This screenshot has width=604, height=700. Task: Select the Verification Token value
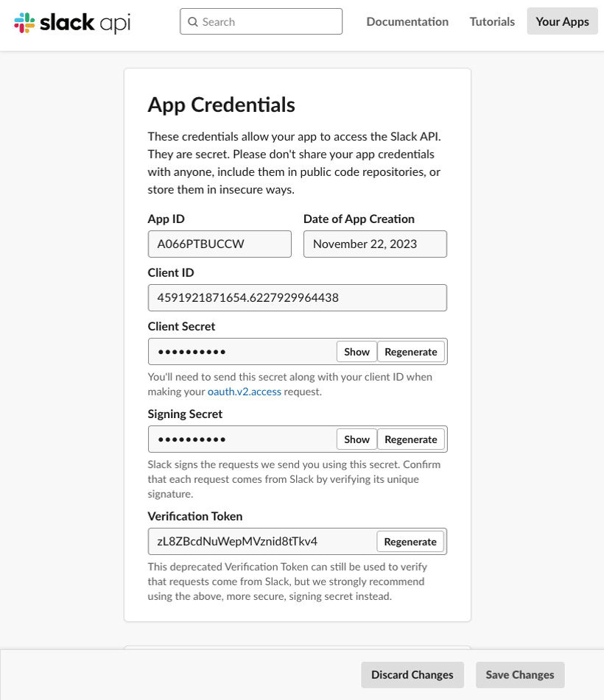pos(237,542)
